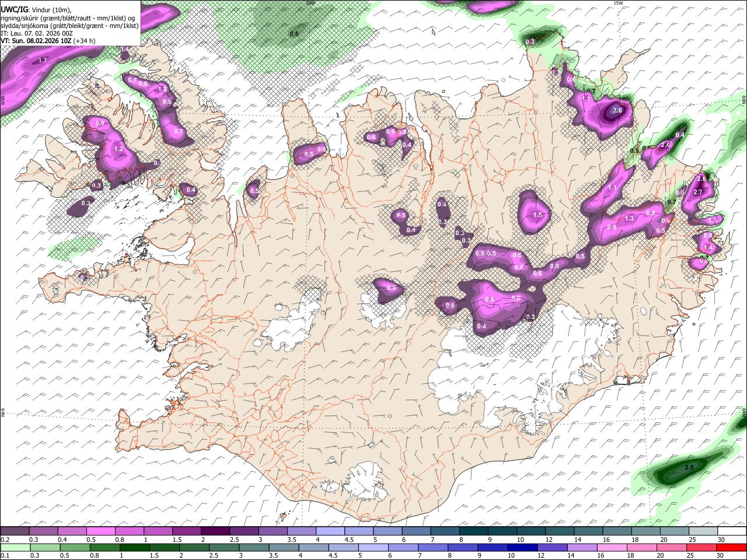747x560 pixels.
Task: Click the 20W longitude label at top
Action: click(310, 3)
